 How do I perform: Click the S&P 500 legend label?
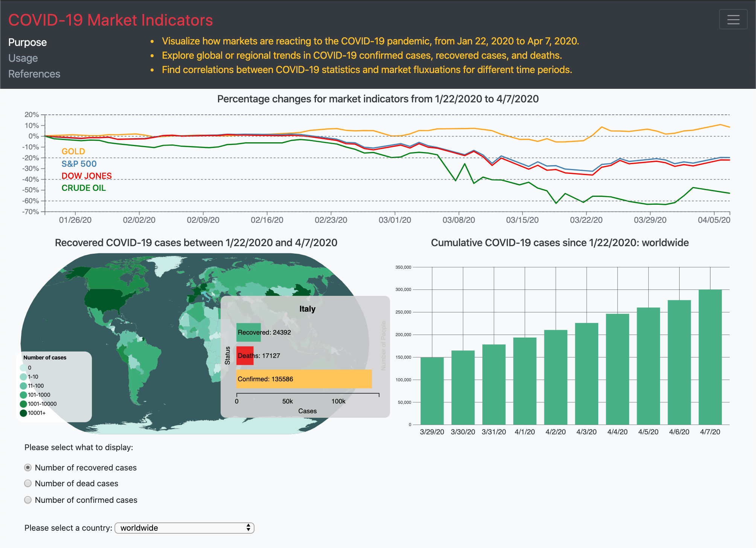pos(79,164)
